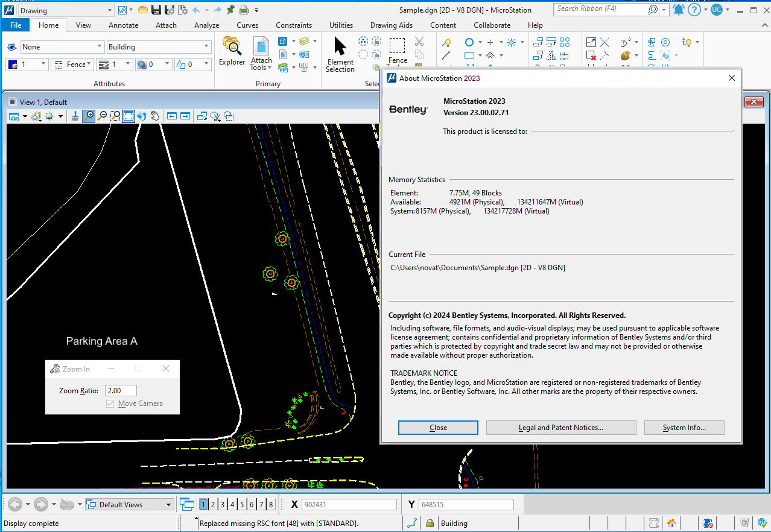Click the lock icon in the status bar
The height and width of the screenshot is (532, 771).
click(x=430, y=524)
